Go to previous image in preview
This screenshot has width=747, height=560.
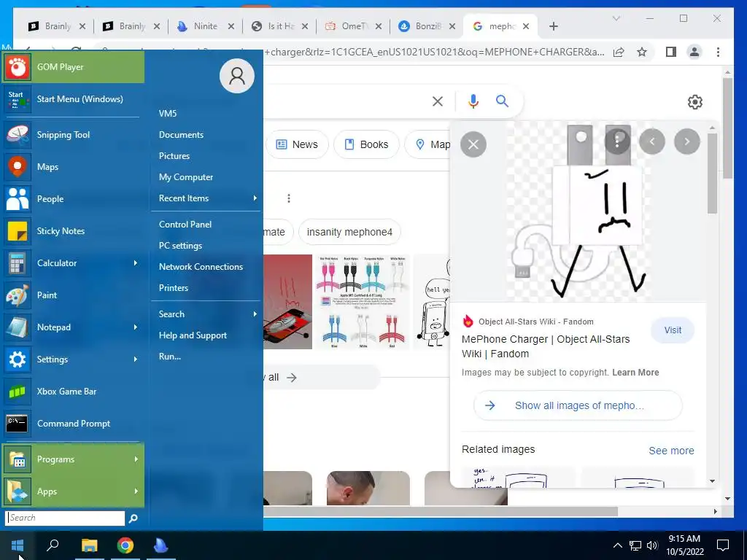(652, 141)
